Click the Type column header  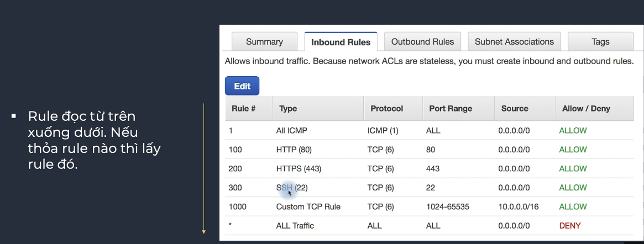[x=288, y=109]
